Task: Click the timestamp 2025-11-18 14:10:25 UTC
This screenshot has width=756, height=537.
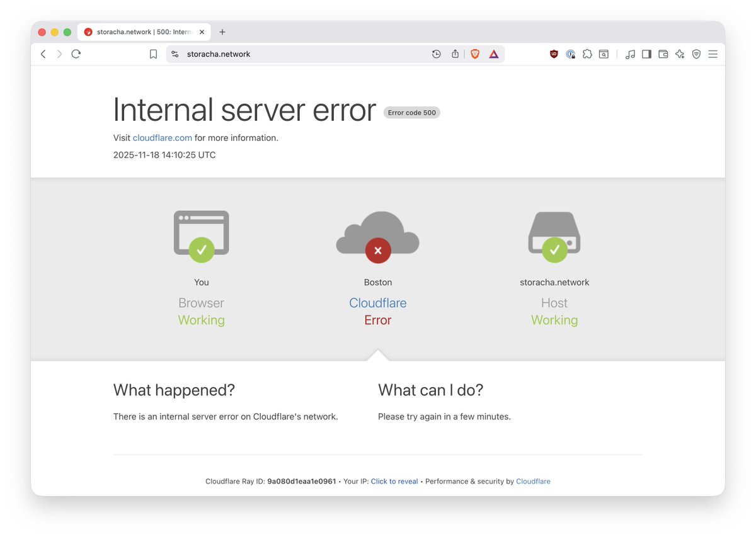Action: coord(164,155)
